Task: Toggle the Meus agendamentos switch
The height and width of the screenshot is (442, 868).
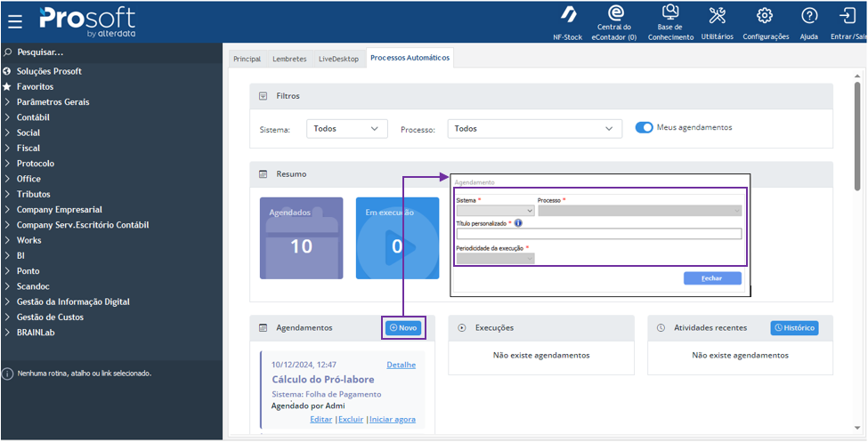Action: pos(644,128)
